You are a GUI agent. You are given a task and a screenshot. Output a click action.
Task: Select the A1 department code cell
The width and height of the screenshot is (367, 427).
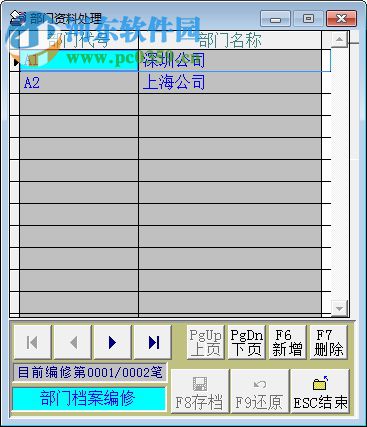79,60
